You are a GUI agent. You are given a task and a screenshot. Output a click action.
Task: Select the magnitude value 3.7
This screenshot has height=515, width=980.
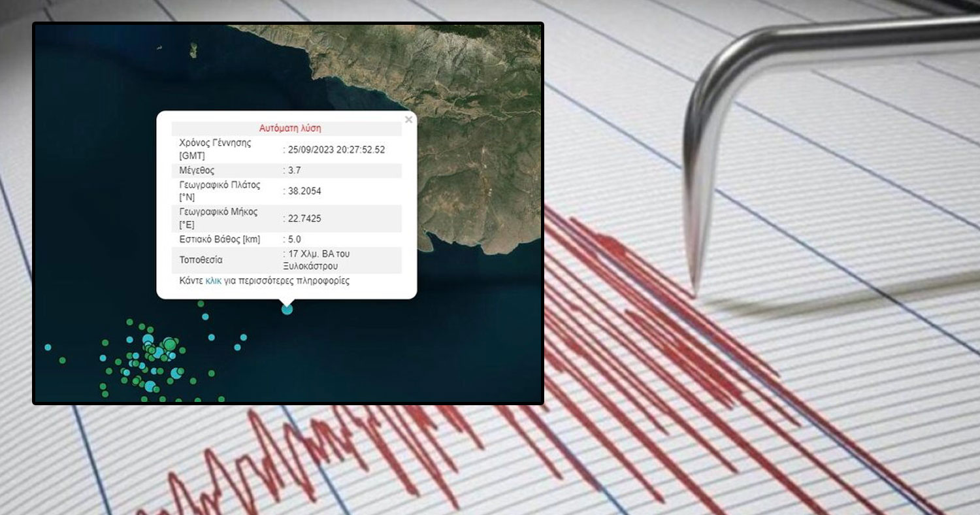[x=294, y=170]
